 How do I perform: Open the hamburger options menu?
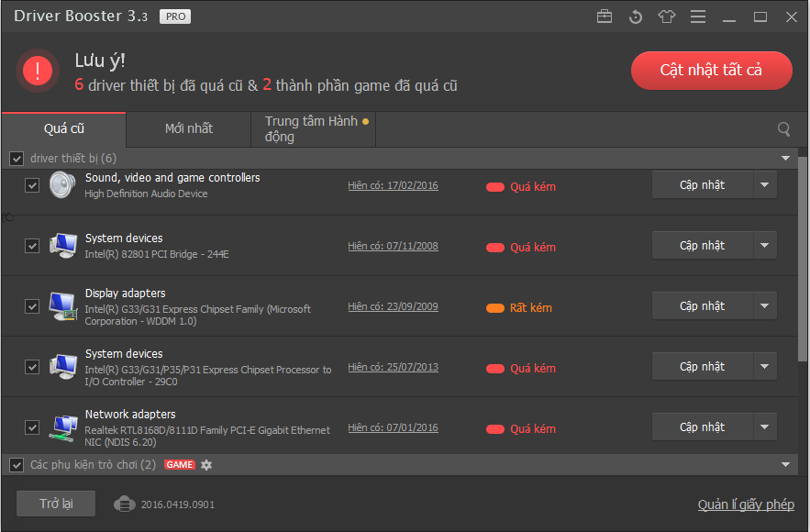tap(698, 17)
